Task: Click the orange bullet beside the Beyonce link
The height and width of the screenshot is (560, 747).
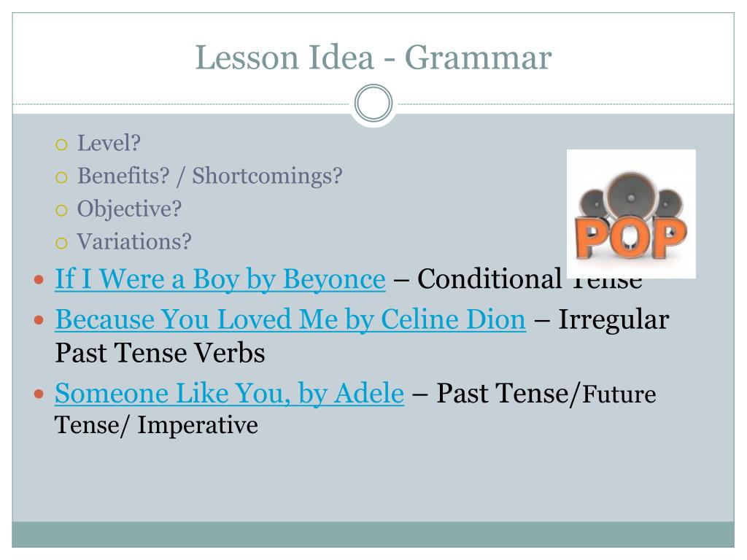Action: click(39, 279)
